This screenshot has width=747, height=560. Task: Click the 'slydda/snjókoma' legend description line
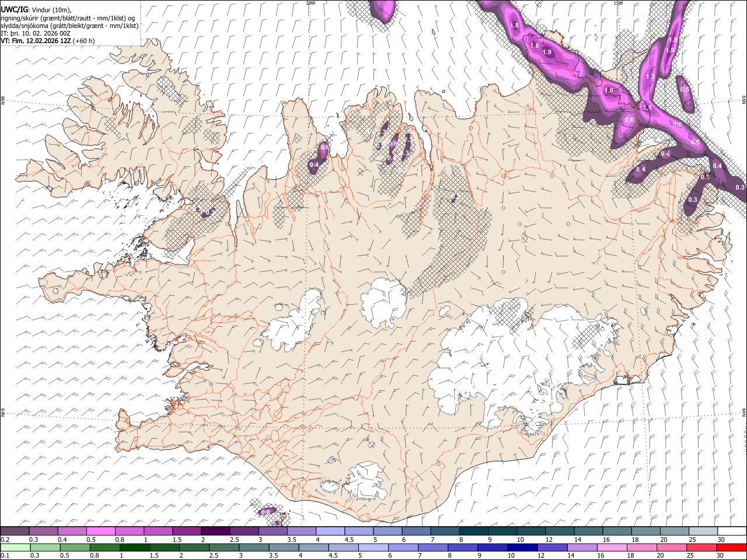click(69, 25)
